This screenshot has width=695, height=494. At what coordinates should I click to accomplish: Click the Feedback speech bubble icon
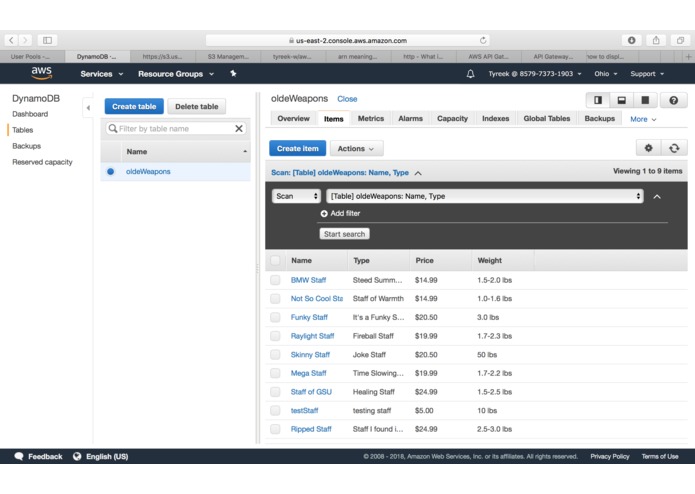point(19,456)
